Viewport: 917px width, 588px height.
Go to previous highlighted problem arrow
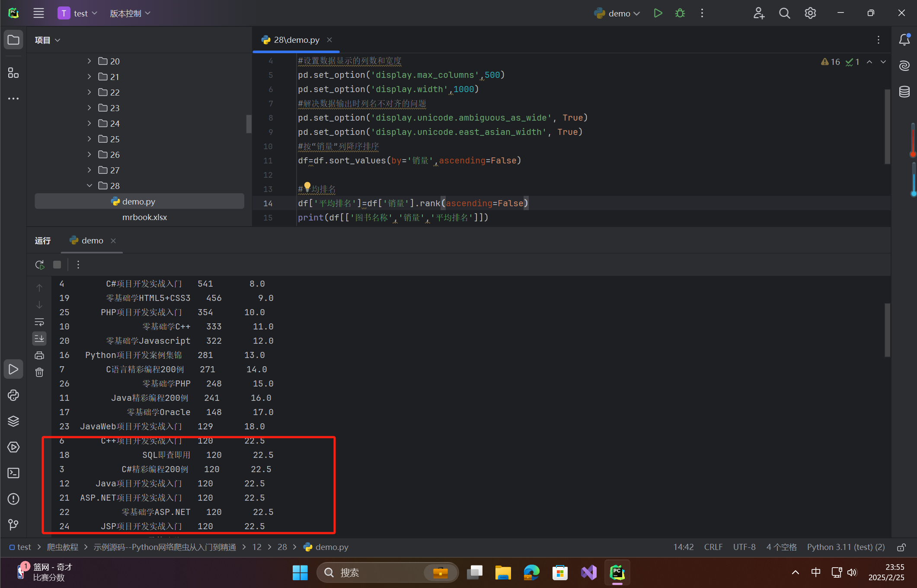coord(869,62)
